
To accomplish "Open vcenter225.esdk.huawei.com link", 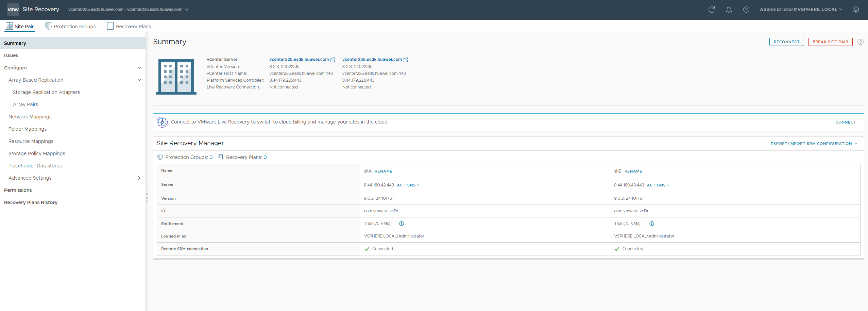I will [x=299, y=60].
